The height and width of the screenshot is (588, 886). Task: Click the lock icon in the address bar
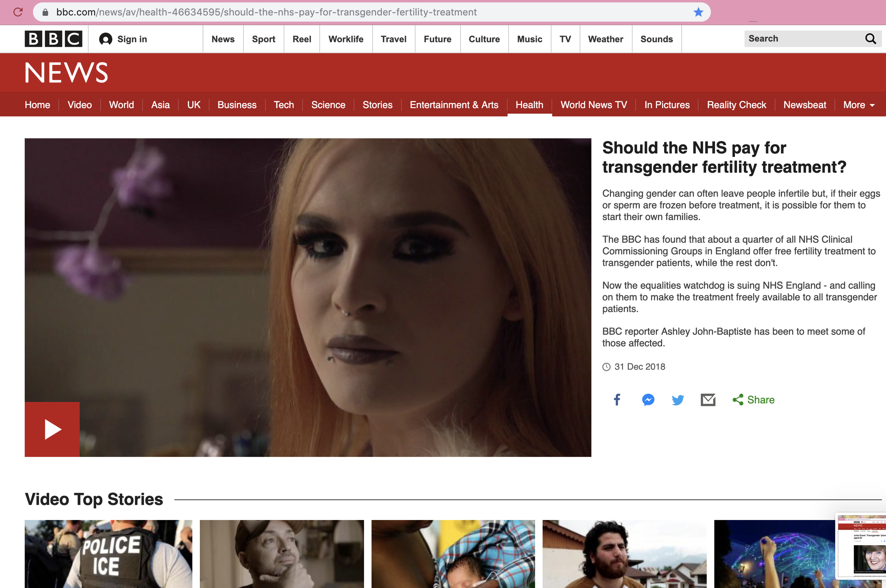click(45, 12)
